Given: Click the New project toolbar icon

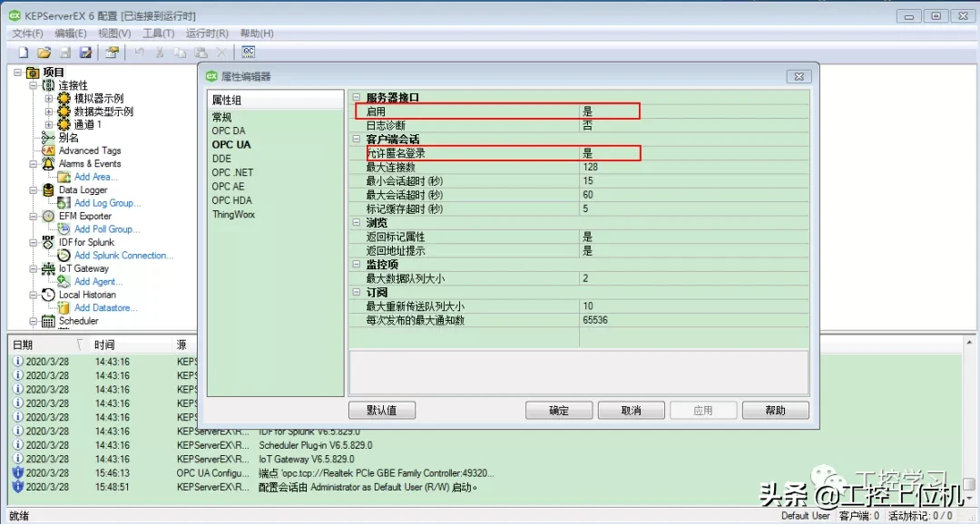Looking at the screenshot, I should (23, 53).
